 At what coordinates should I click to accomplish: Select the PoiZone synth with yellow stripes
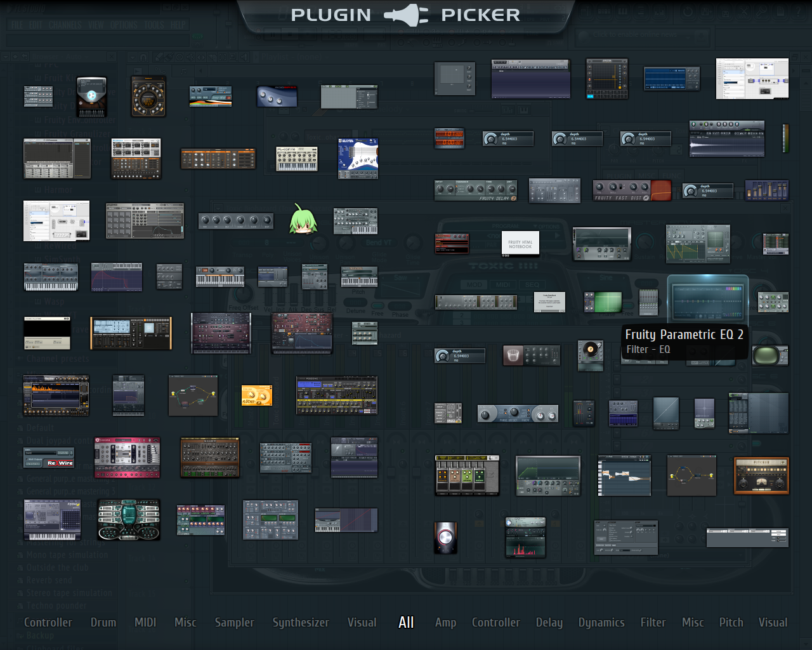[x=337, y=395]
